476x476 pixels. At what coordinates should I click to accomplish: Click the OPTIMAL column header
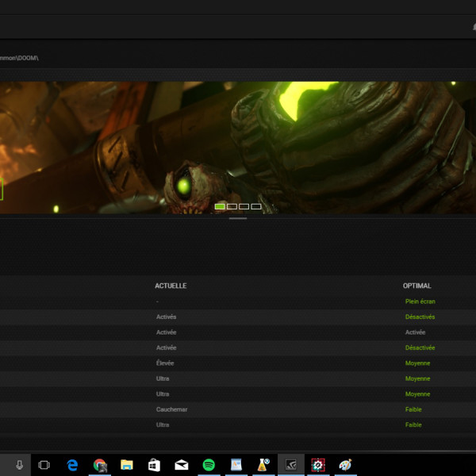[x=417, y=286]
